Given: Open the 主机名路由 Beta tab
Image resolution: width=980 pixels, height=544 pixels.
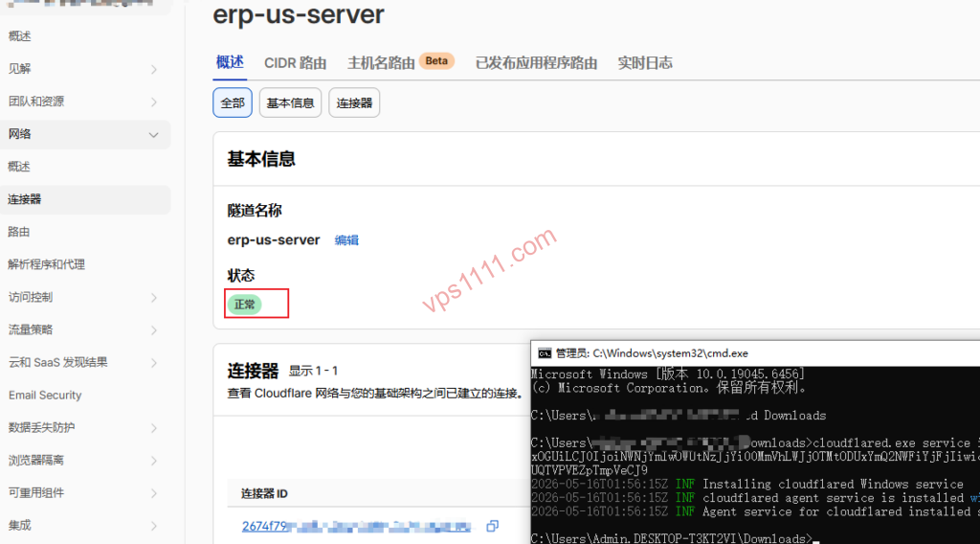Looking at the screenshot, I should [x=401, y=62].
